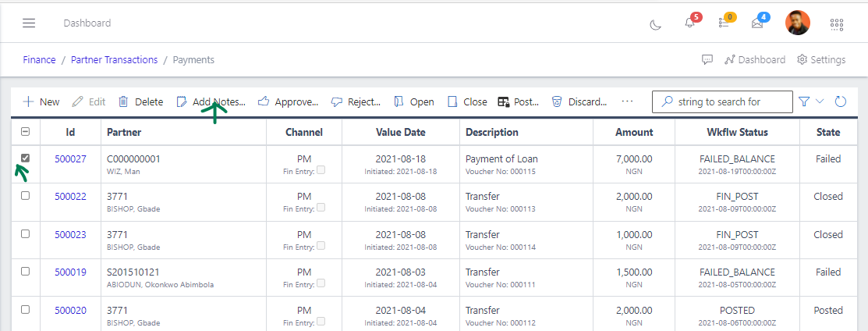This screenshot has width=868, height=331.
Task: Open the apps grid launcher
Action: click(x=837, y=24)
